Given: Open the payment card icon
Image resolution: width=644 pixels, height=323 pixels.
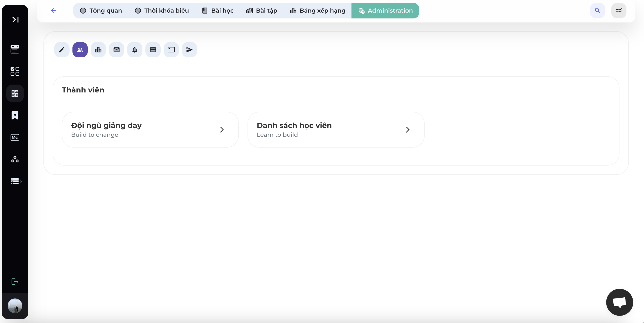Looking at the screenshot, I should 153,50.
